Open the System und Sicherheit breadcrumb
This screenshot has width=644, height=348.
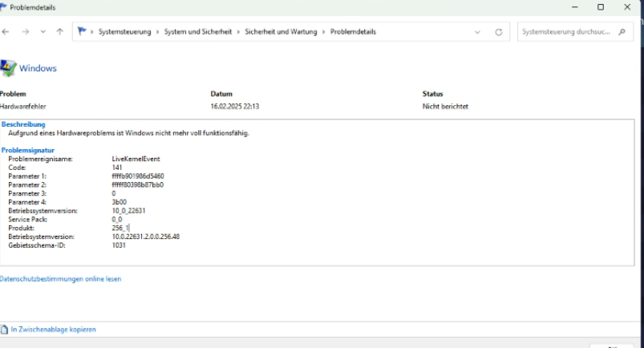click(x=198, y=31)
